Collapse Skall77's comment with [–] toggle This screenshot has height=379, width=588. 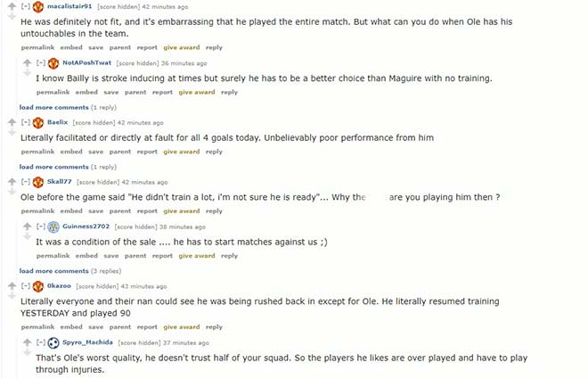26,182
